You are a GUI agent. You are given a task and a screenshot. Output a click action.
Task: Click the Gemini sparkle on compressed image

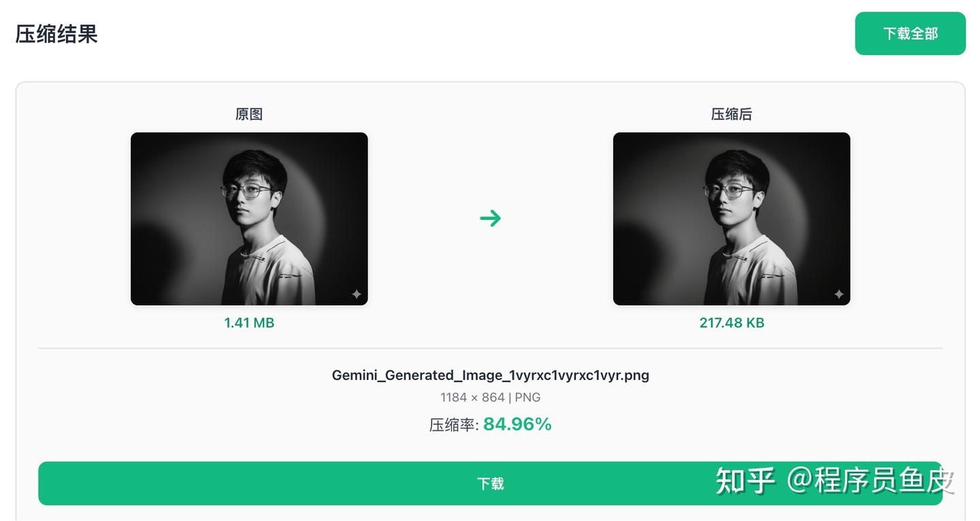coord(838,294)
